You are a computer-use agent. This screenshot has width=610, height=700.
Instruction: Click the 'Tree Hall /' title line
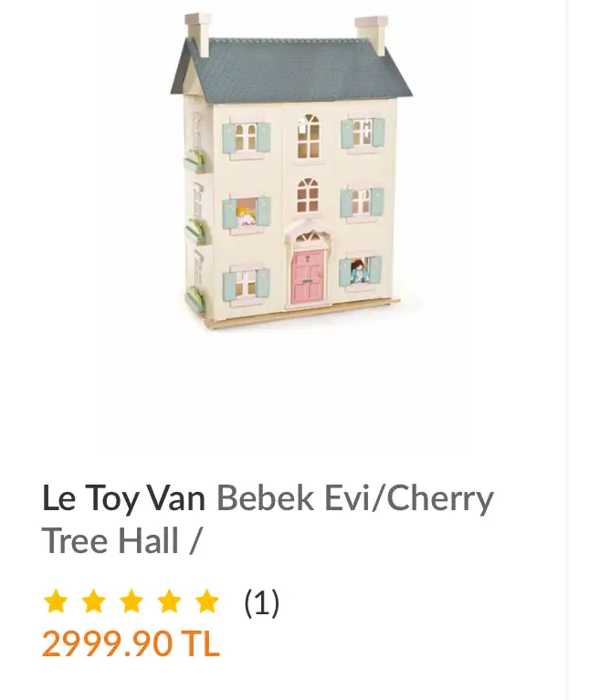tap(122, 540)
